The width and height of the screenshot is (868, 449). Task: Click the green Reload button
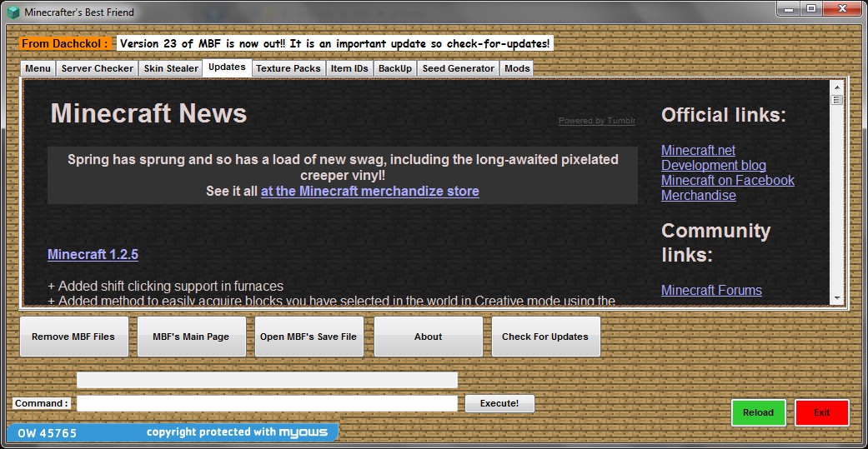[759, 412]
